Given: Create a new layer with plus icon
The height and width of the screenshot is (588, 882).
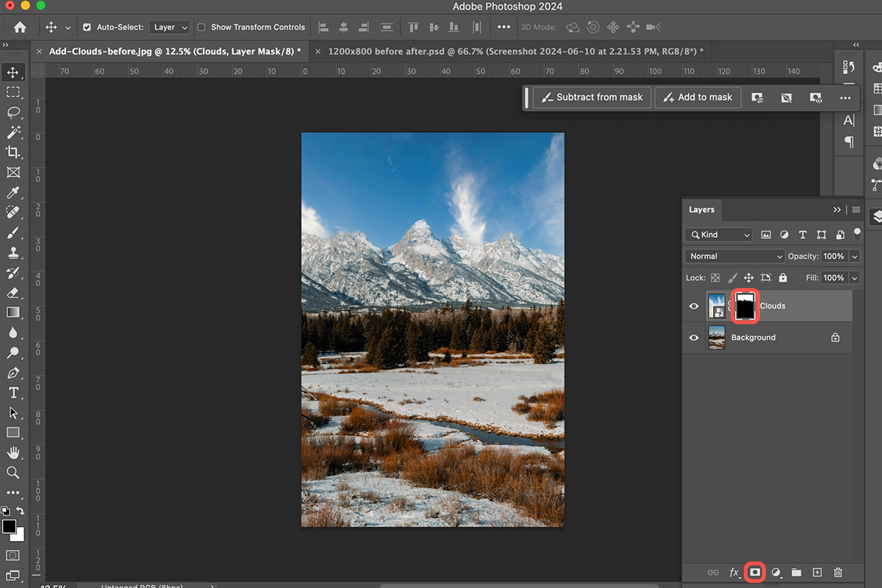Looking at the screenshot, I should pos(817,572).
